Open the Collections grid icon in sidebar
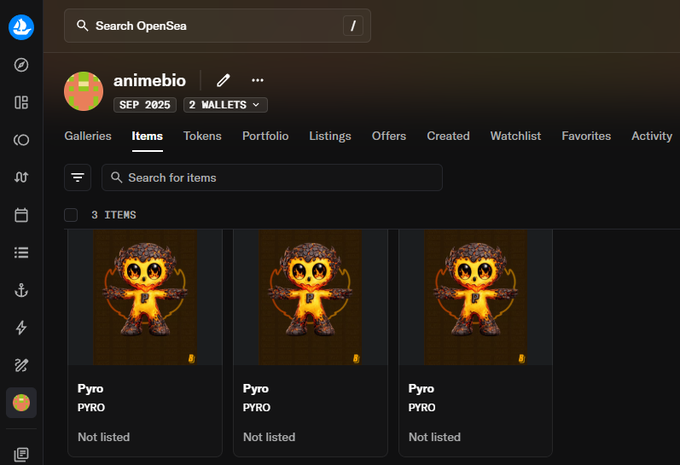This screenshot has height=465, width=680. point(21,102)
